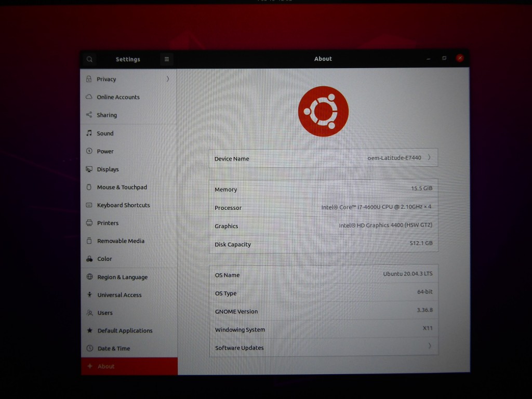Click the Displays monitor icon
Screen dimensions: 532x399
pyautogui.click(x=89, y=169)
